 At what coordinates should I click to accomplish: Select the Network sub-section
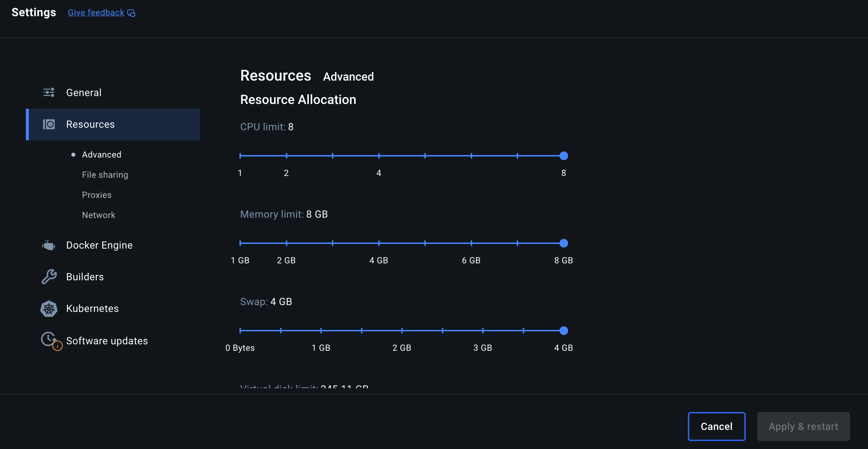coord(99,215)
